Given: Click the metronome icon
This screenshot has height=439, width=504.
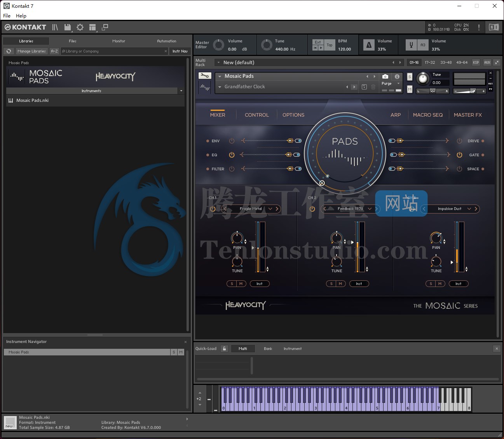Looking at the screenshot, I should point(369,45).
